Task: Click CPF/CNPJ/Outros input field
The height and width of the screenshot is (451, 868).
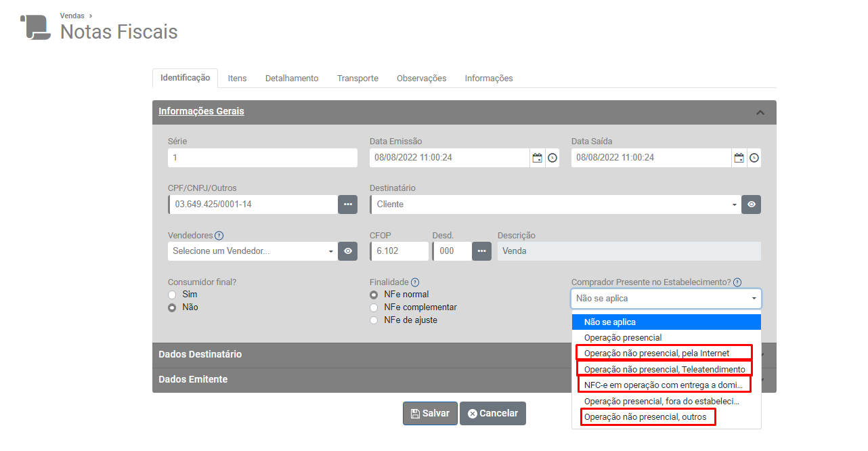Action: click(x=253, y=204)
